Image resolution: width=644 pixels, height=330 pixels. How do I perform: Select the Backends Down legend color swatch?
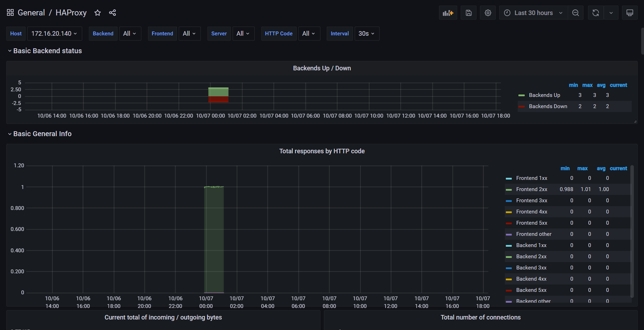click(x=522, y=106)
